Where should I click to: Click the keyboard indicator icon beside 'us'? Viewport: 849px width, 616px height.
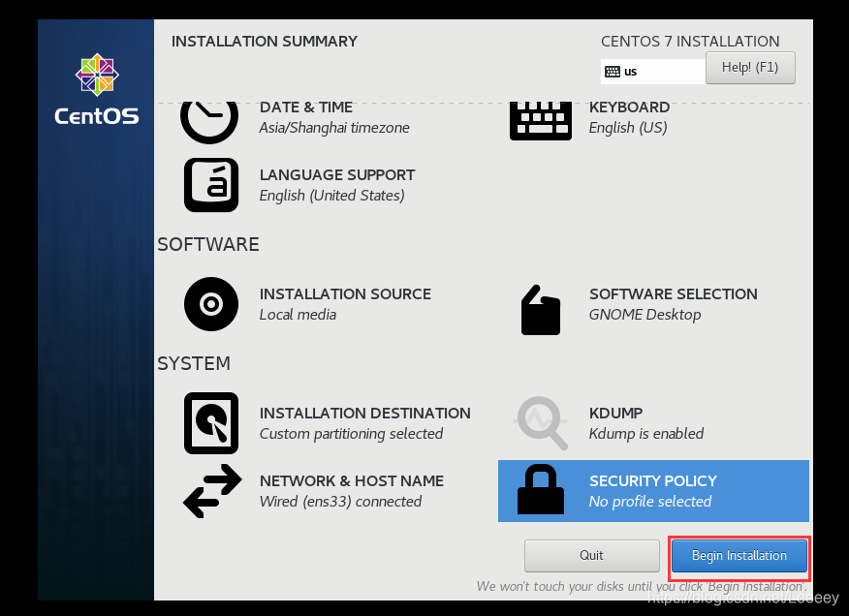tap(613, 72)
